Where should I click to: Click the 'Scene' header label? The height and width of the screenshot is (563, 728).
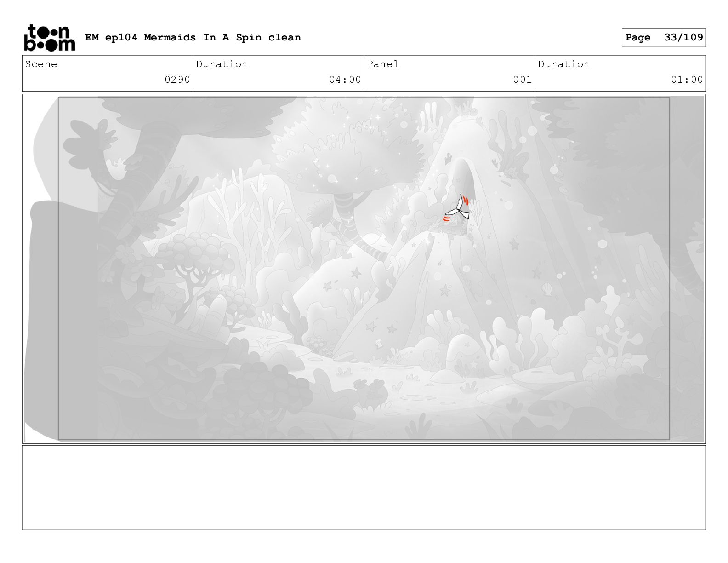41,64
